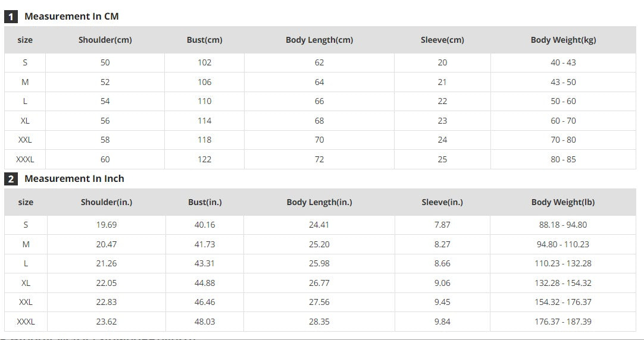Click the 40 - 43 body weight cell
Image resolution: width=644 pixels, height=340 pixels.
tap(563, 62)
